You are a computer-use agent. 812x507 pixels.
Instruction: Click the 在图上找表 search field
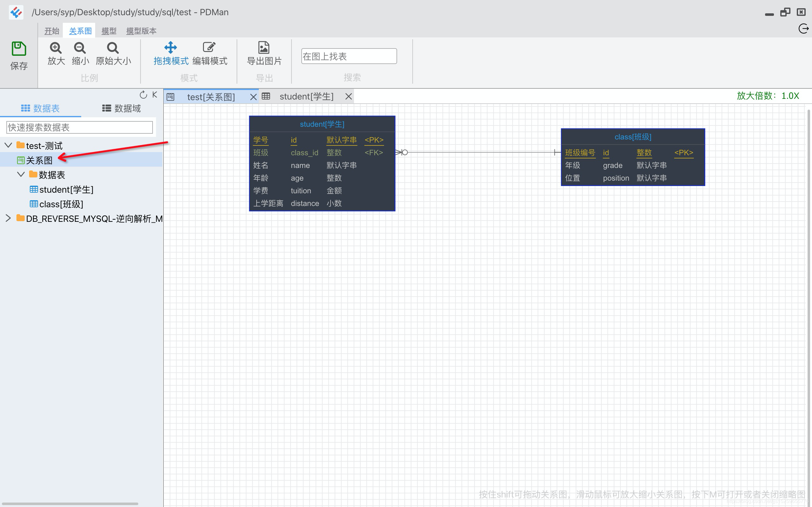click(x=349, y=56)
